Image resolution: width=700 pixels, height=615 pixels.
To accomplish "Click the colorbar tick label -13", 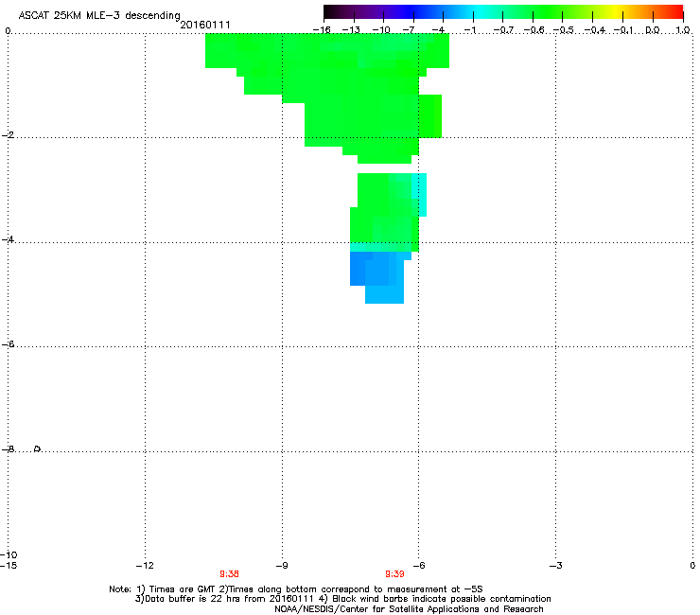I will [x=351, y=30].
